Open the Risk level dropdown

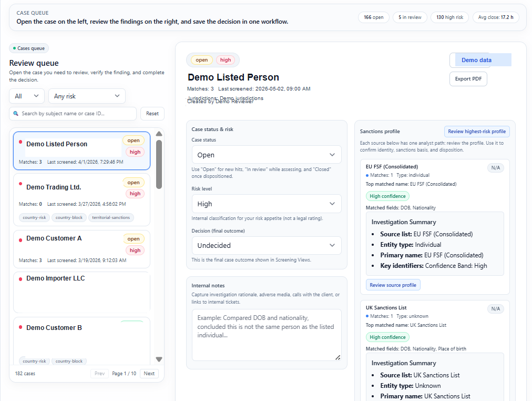[267, 204]
